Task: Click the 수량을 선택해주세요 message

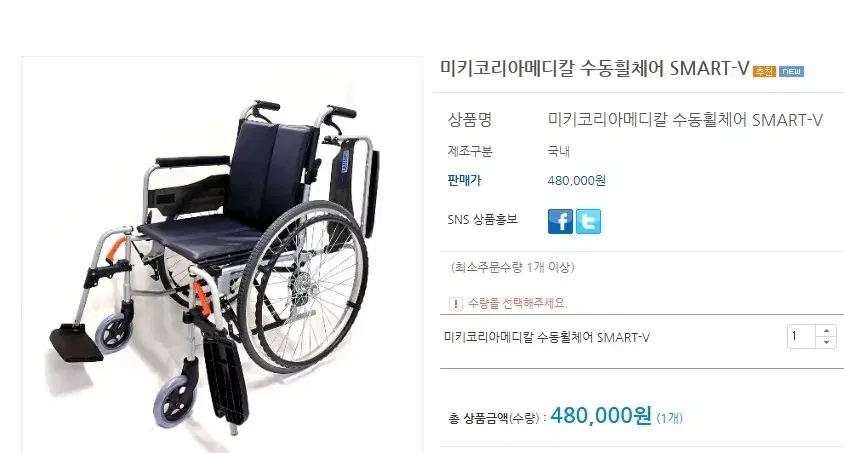Action: coord(518,303)
